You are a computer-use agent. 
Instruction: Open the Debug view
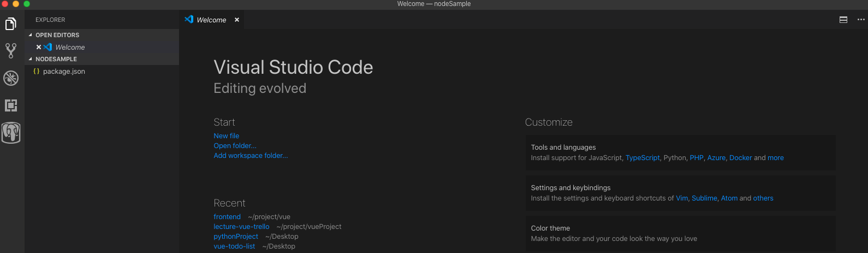[11, 78]
